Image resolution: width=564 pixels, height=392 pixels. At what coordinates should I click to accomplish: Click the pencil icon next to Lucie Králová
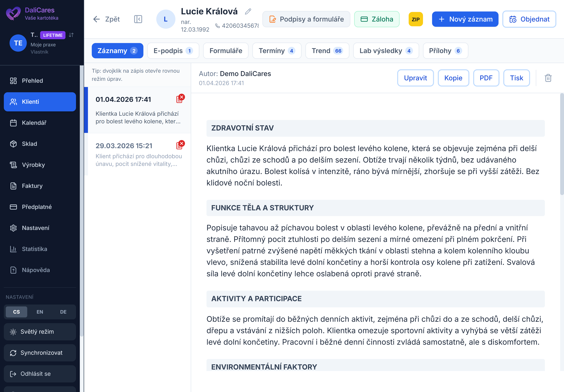(248, 11)
